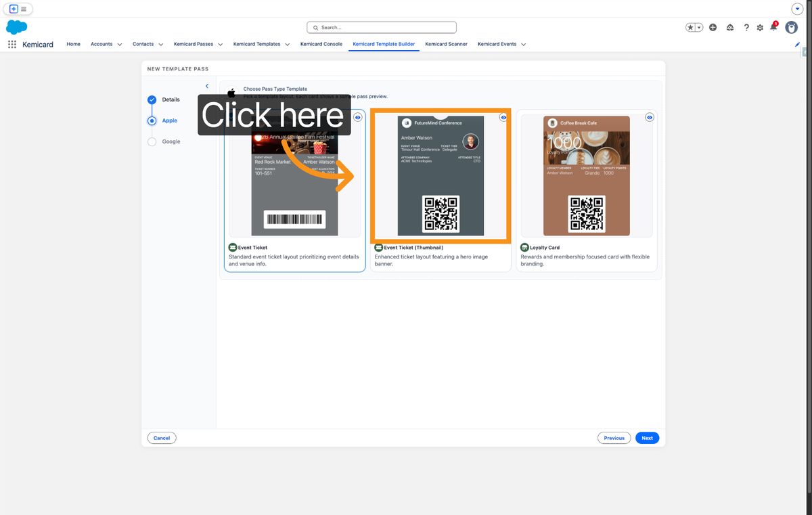Click the Previous button

pos(614,438)
